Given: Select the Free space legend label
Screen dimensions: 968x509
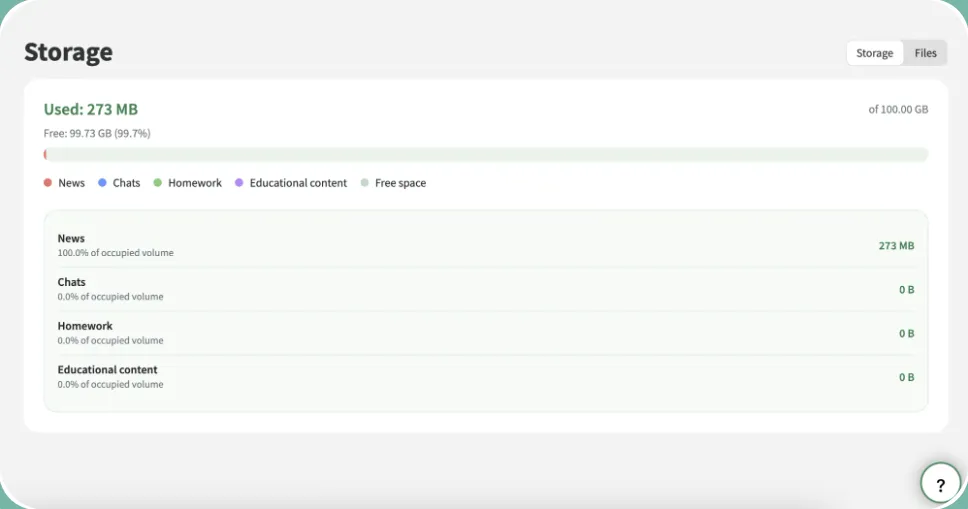Looking at the screenshot, I should click(400, 183).
